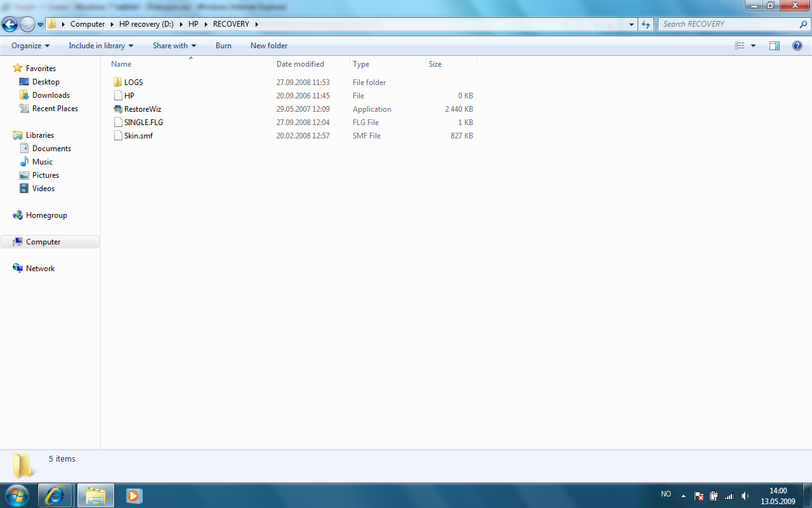Open Include in library menu
This screenshot has height=508, width=812.
click(x=101, y=46)
